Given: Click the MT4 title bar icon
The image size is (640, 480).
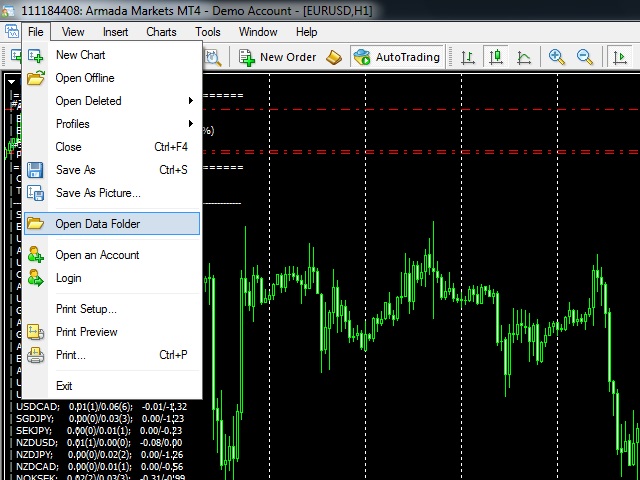Looking at the screenshot, I should click(9, 10).
